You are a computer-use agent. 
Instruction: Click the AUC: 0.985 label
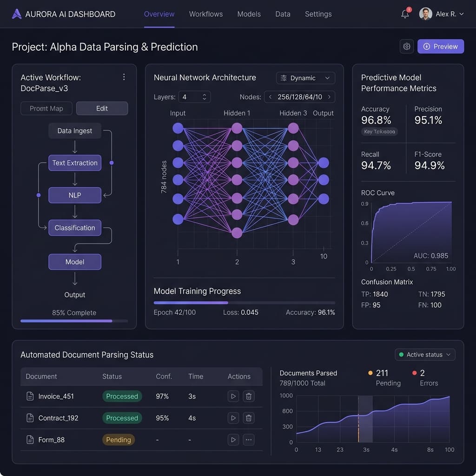[x=431, y=256]
